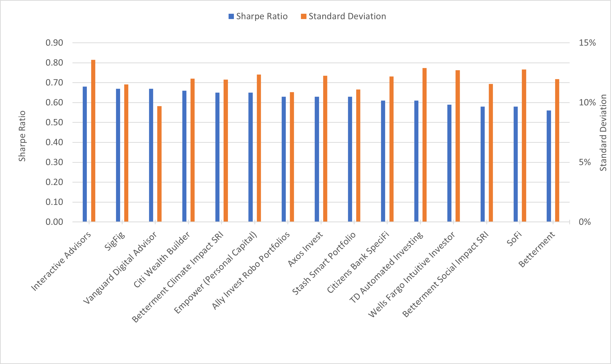Click the 0.40 left axis value

point(54,142)
